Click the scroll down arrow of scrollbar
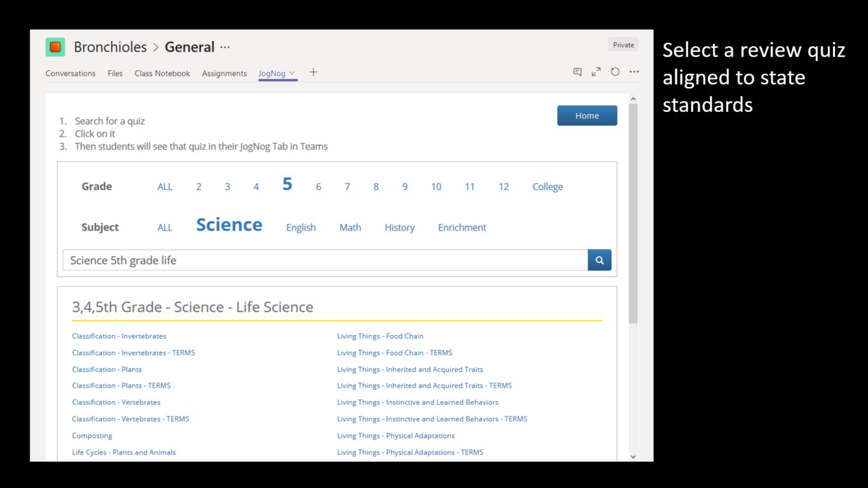 pos(633,456)
